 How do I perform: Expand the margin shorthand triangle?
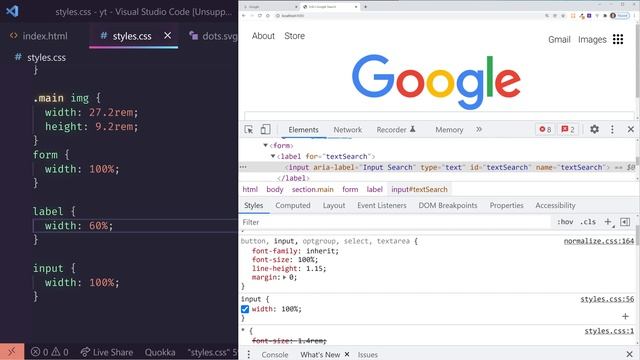284,277
